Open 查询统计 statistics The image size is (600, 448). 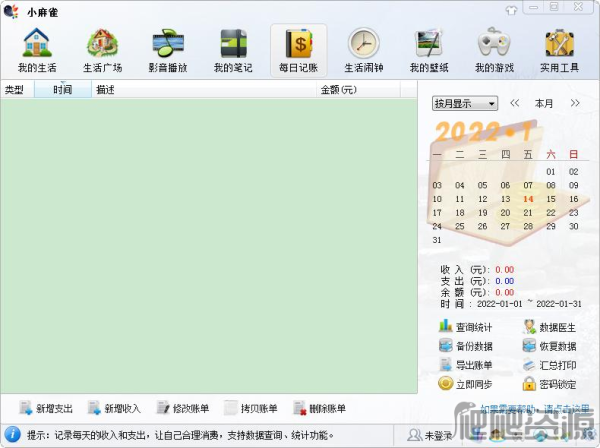pos(465,327)
